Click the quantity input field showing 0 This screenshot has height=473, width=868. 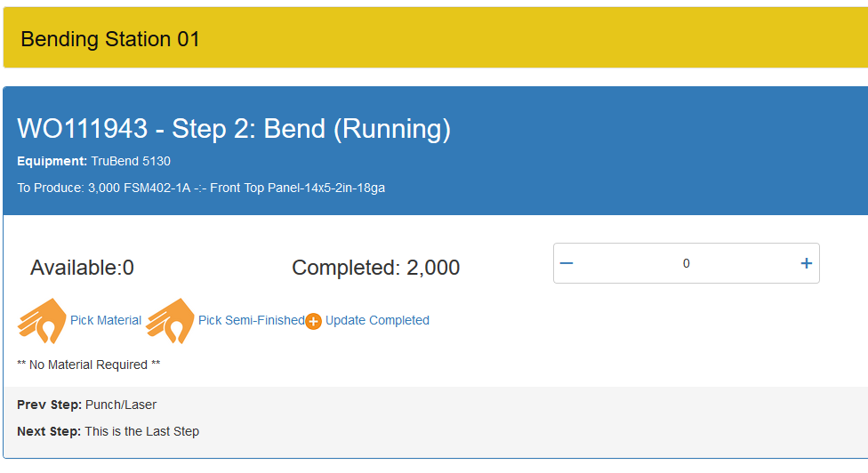(686, 263)
